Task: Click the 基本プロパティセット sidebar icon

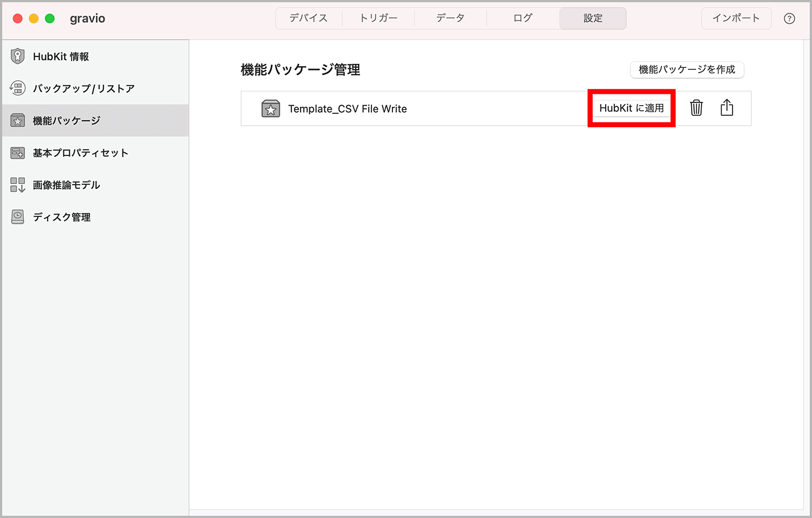Action: (x=18, y=153)
